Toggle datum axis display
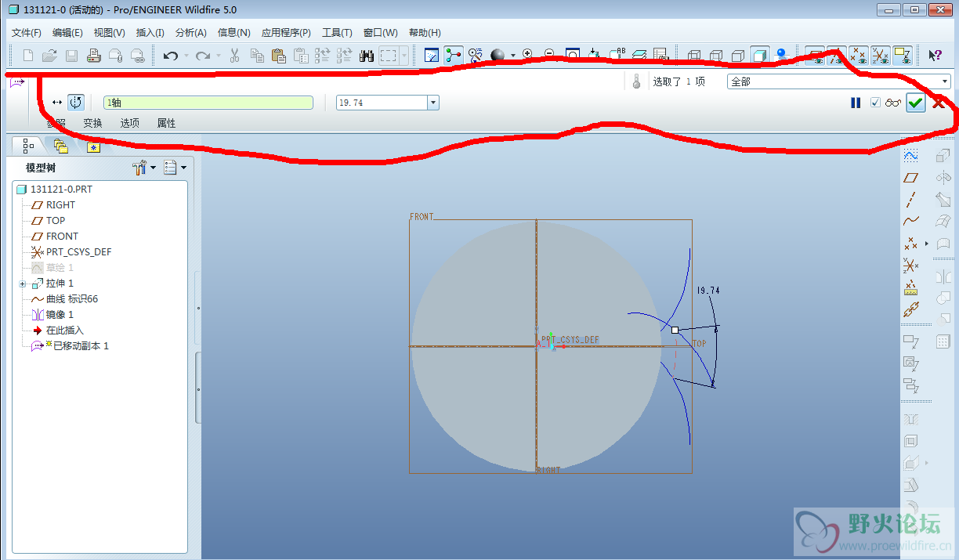 [837, 55]
